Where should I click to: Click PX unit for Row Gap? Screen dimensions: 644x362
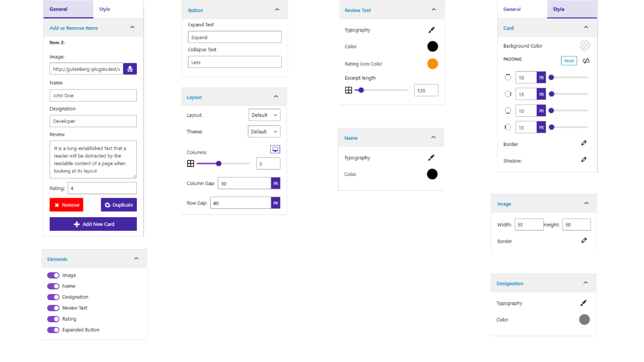point(276,203)
